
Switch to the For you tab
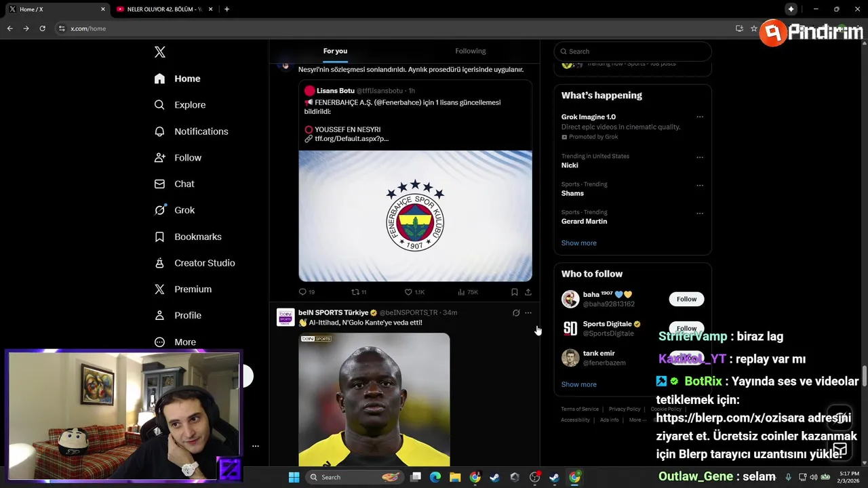pos(335,51)
